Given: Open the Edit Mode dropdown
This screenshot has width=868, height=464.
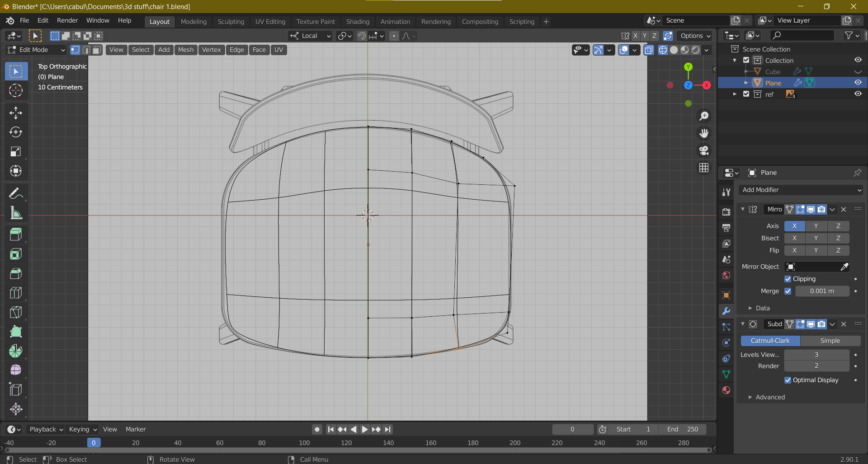Looking at the screenshot, I should coord(36,50).
